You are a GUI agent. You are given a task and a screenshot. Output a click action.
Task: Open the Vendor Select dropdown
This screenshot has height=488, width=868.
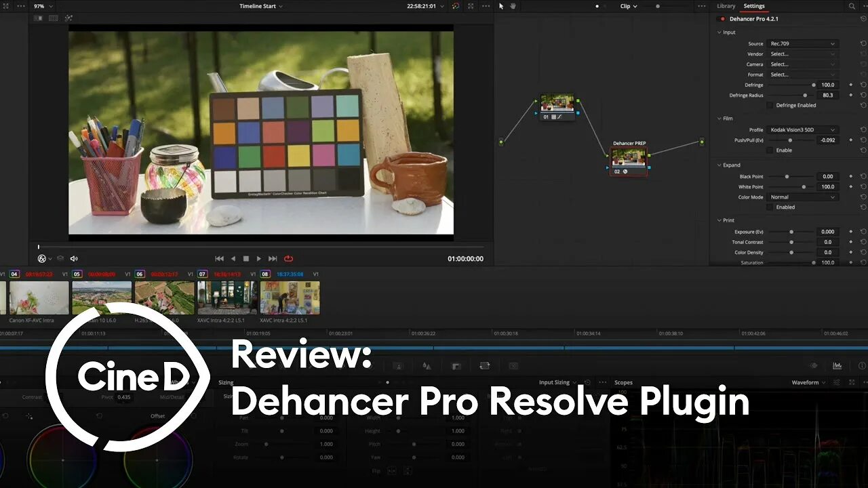[x=803, y=54]
